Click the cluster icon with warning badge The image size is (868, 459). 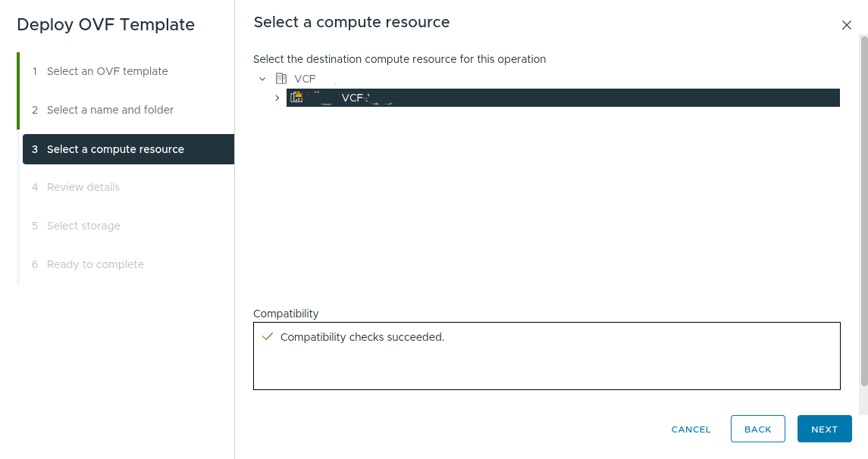coord(297,97)
